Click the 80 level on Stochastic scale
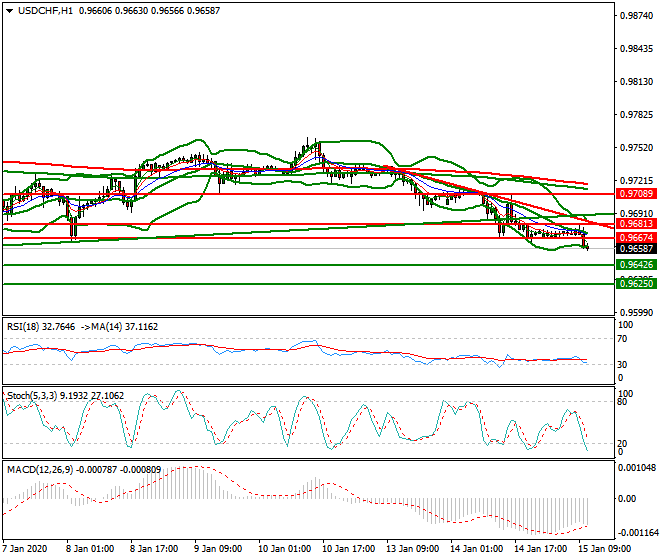This screenshot has height=560, width=660. [x=622, y=403]
